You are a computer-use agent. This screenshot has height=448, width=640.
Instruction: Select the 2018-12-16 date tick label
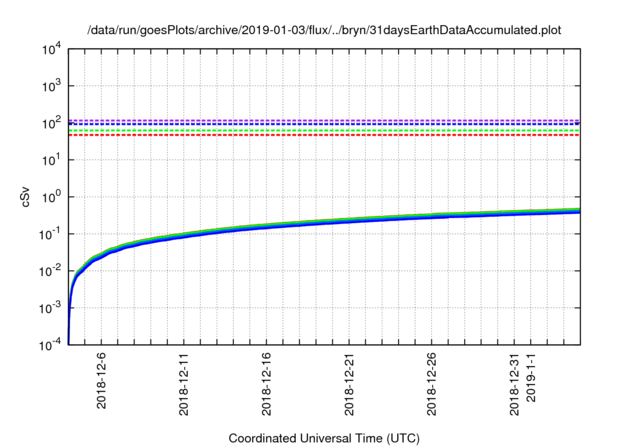point(266,384)
